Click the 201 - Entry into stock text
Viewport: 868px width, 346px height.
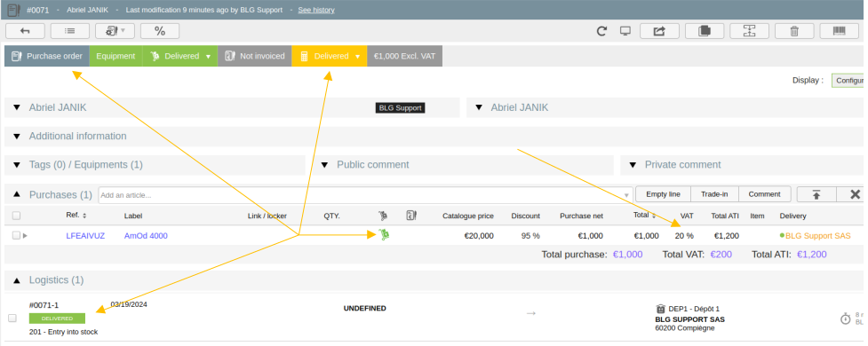(x=64, y=332)
